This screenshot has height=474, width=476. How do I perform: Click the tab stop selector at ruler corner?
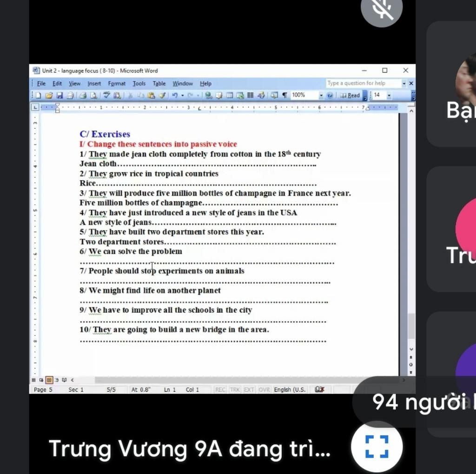click(35, 107)
